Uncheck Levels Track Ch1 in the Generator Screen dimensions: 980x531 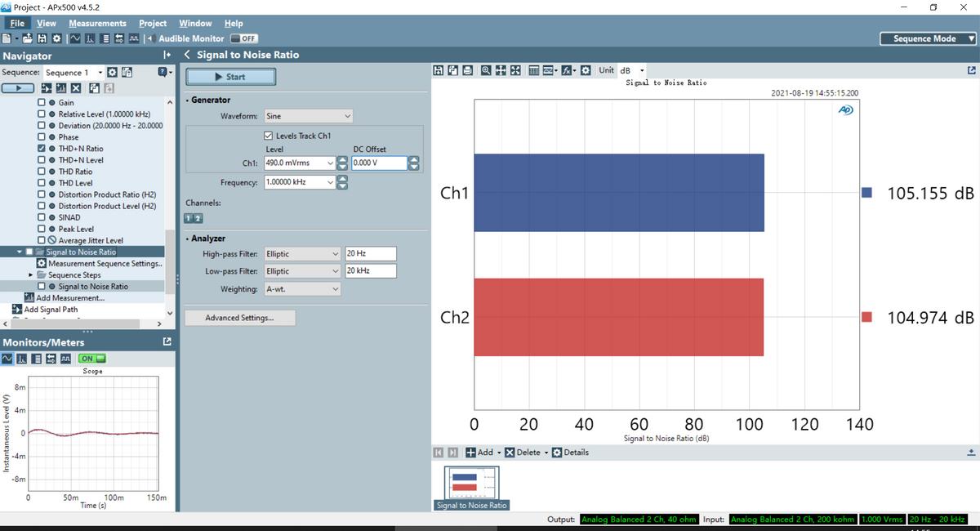tap(267, 136)
